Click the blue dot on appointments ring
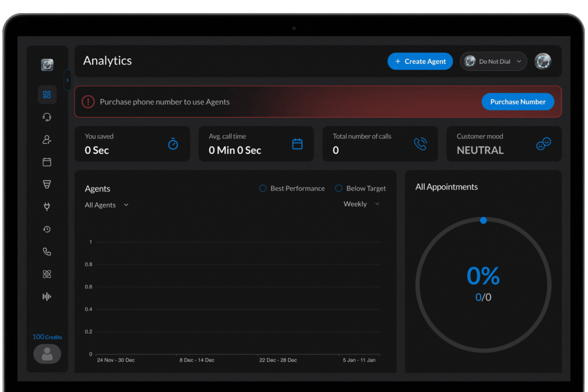Image resolution: width=588 pixels, height=392 pixels. click(483, 220)
